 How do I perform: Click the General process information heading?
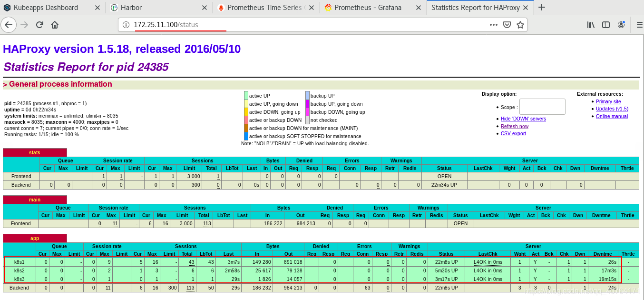click(58, 84)
